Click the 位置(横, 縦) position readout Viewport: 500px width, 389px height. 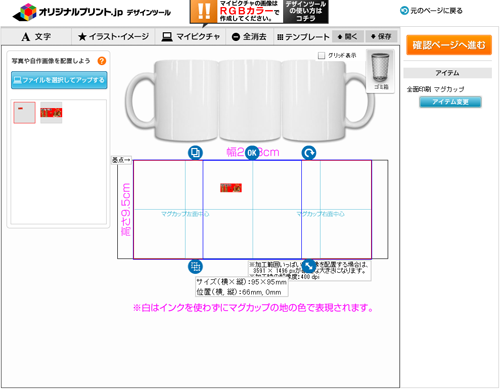[x=239, y=292]
